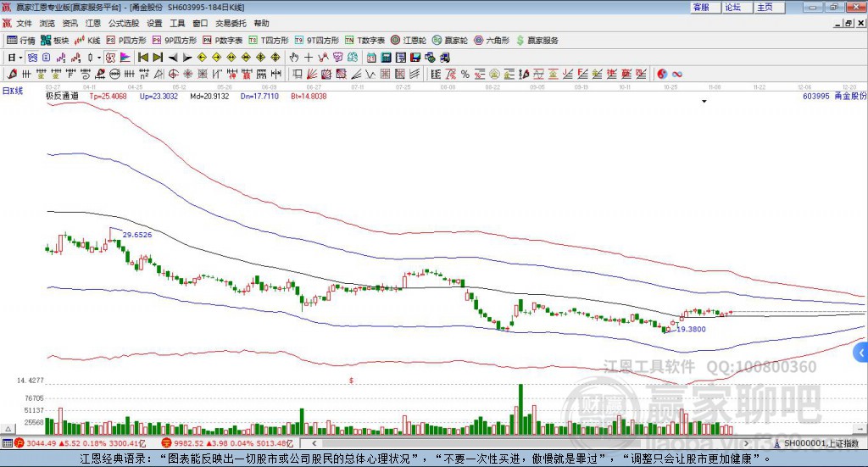Click the black ruler scale icon
The height and width of the screenshot is (467, 868).
coord(436,74)
